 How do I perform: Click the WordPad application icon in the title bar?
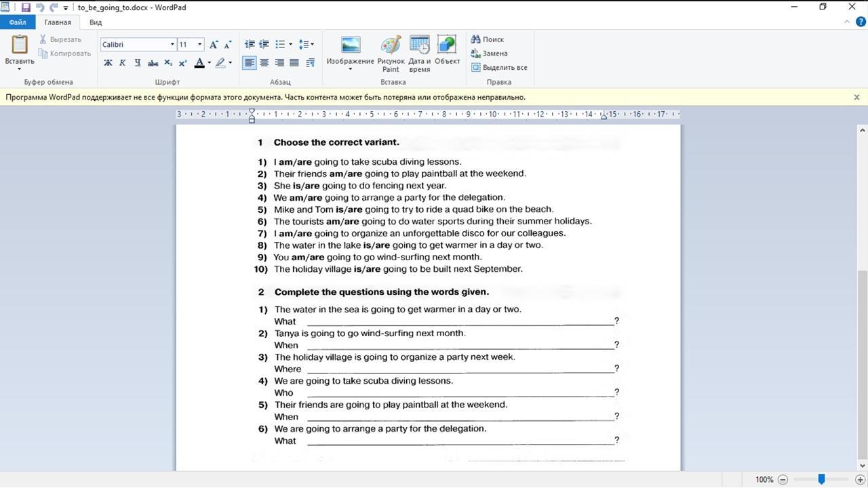6,7
